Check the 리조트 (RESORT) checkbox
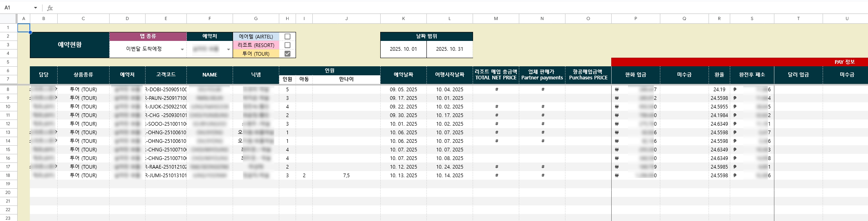The width and height of the screenshot is (868, 221). pos(287,45)
